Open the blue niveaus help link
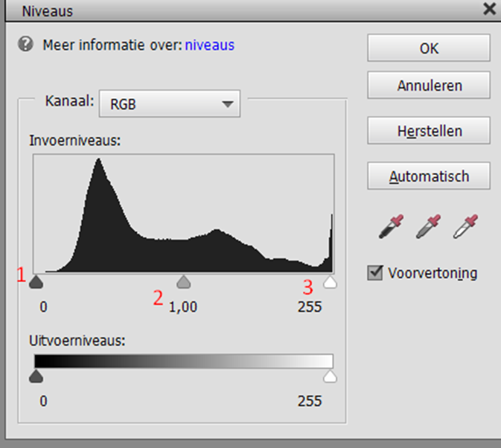 click(209, 45)
